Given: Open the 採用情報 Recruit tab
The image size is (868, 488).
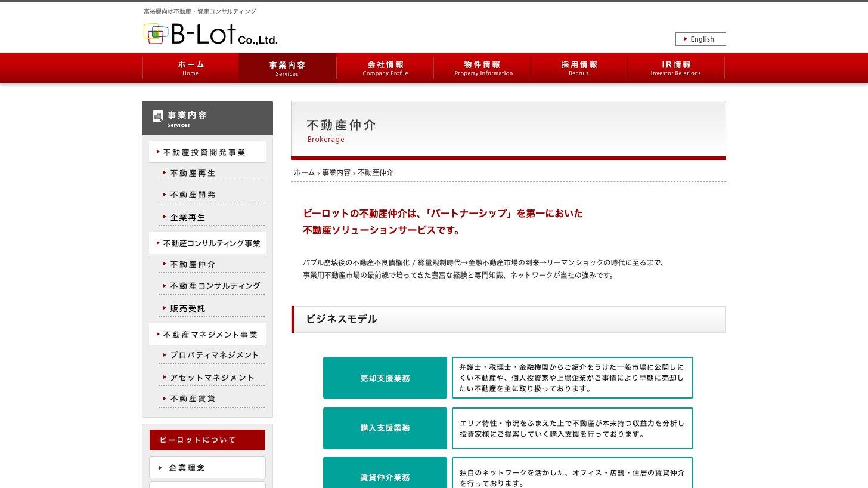Looking at the screenshot, I should [x=579, y=68].
